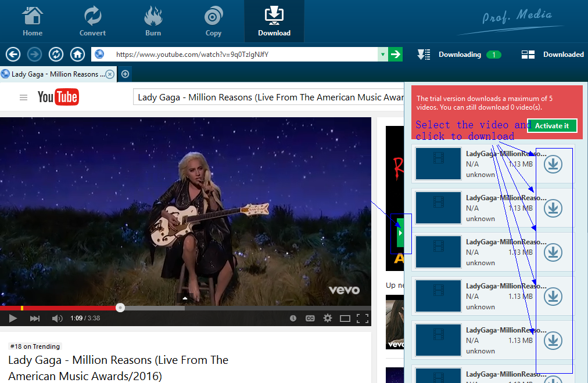
Task: Refresh the current web page
Action: (56, 55)
